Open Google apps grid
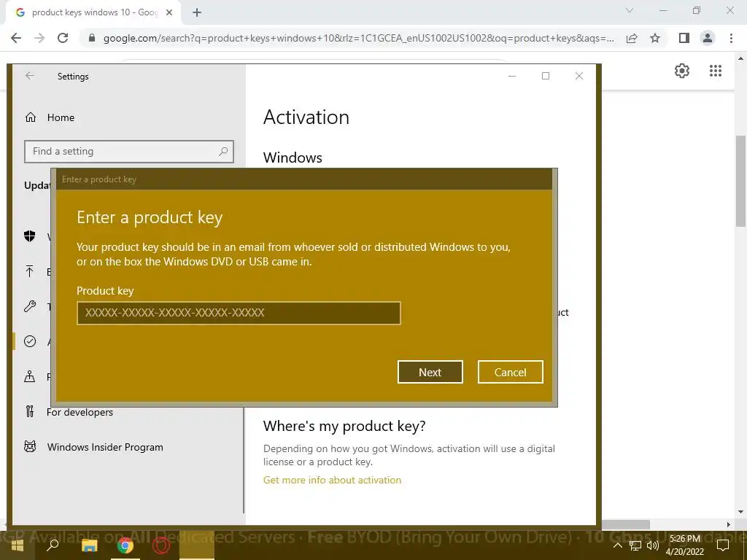 tap(716, 71)
